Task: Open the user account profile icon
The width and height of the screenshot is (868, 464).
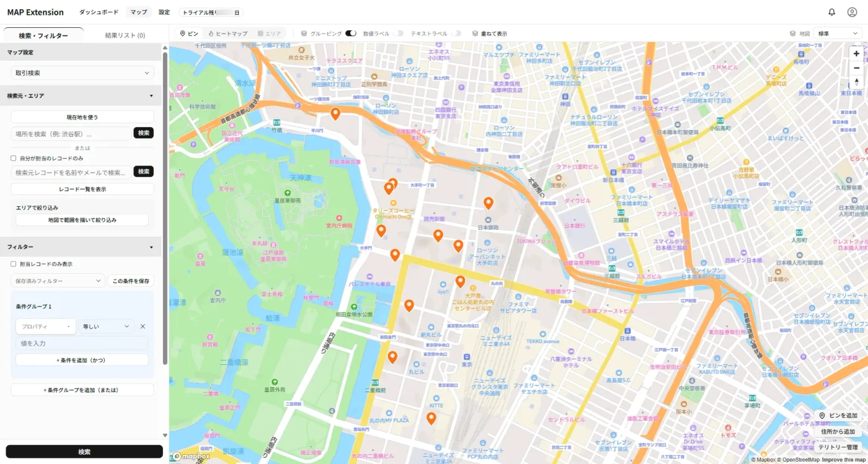Action: tap(852, 12)
